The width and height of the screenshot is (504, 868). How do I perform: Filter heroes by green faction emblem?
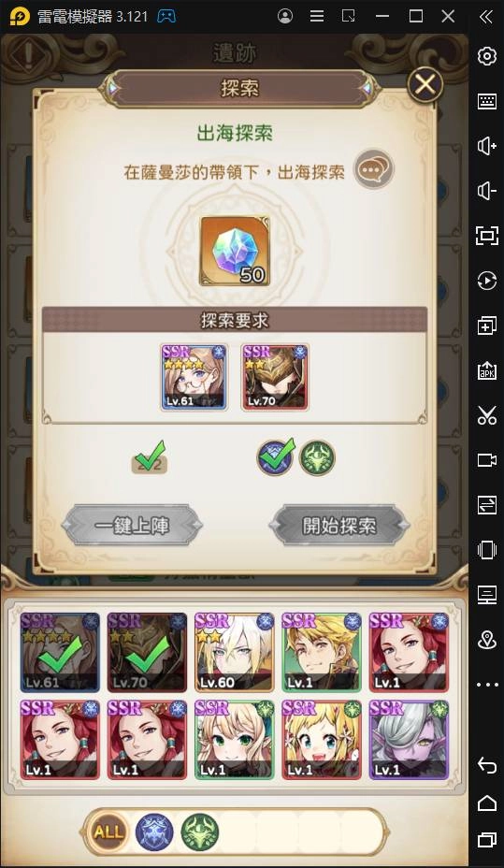(x=200, y=832)
